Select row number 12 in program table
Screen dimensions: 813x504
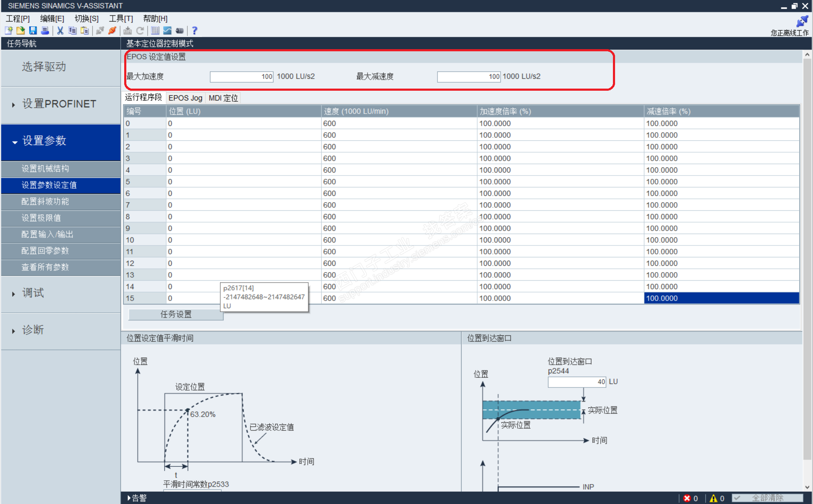(x=145, y=263)
